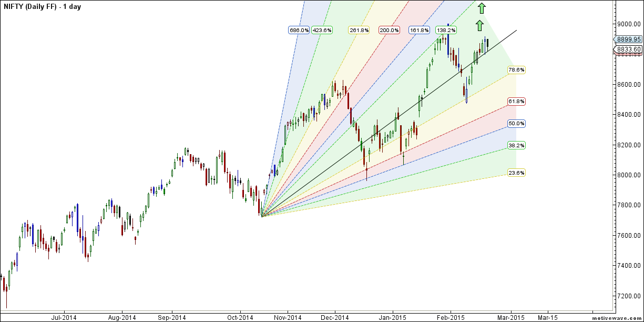Select the 38.2% retracement label

[x=516, y=145]
